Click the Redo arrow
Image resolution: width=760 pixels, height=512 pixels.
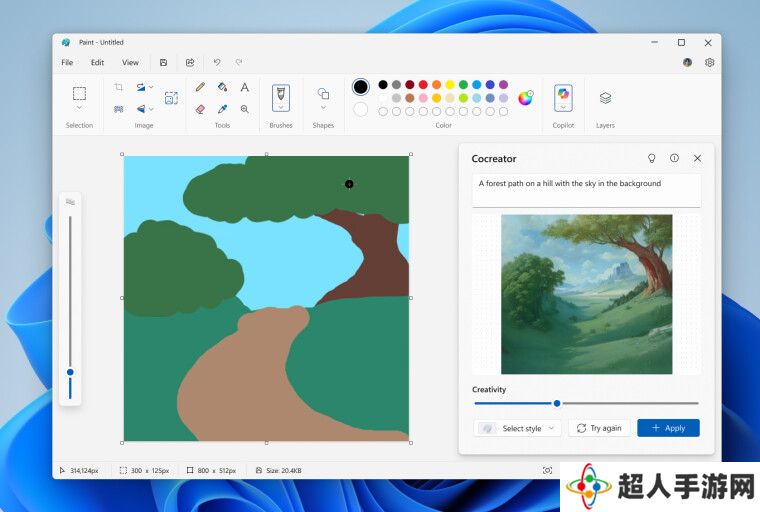tap(238, 62)
